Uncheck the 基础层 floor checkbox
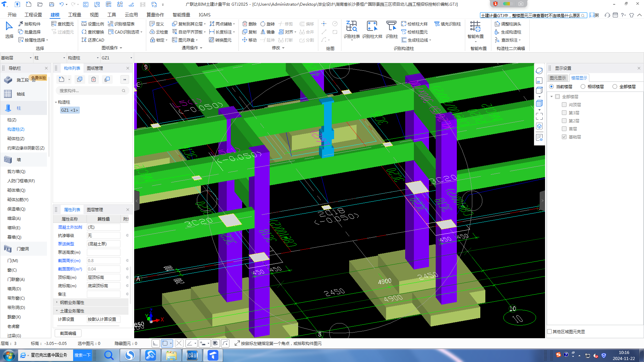 pyautogui.click(x=564, y=137)
